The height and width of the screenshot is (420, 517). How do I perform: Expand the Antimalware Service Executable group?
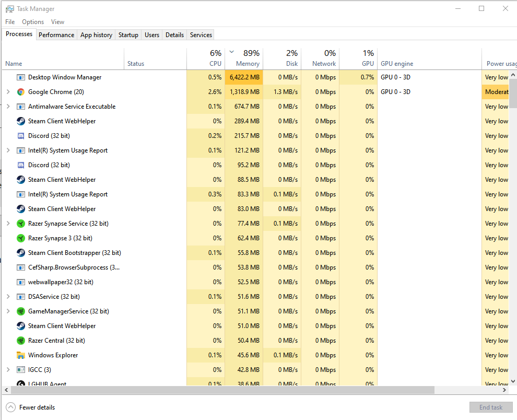tap(8, 107)
